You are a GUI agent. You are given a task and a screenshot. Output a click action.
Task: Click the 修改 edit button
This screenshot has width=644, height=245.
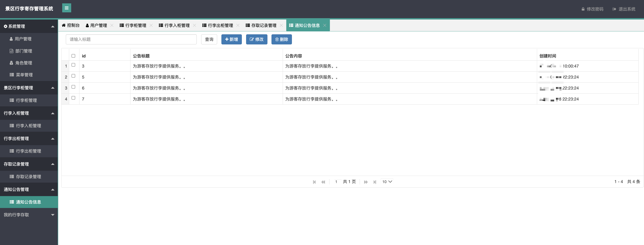(x=256, y=39)
